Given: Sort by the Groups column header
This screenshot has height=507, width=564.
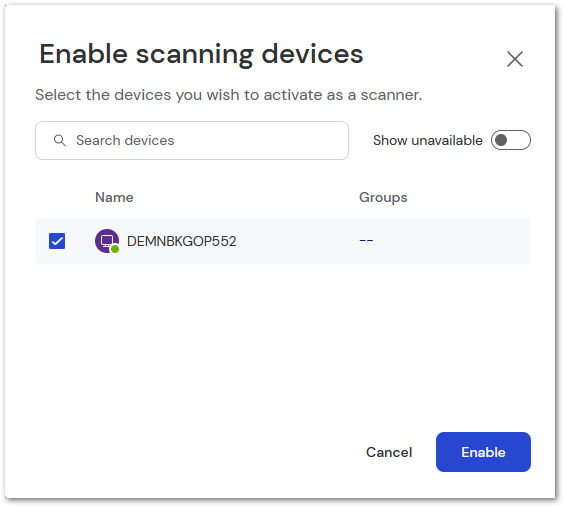Looking at the screenshot, I should click(383, 197).
